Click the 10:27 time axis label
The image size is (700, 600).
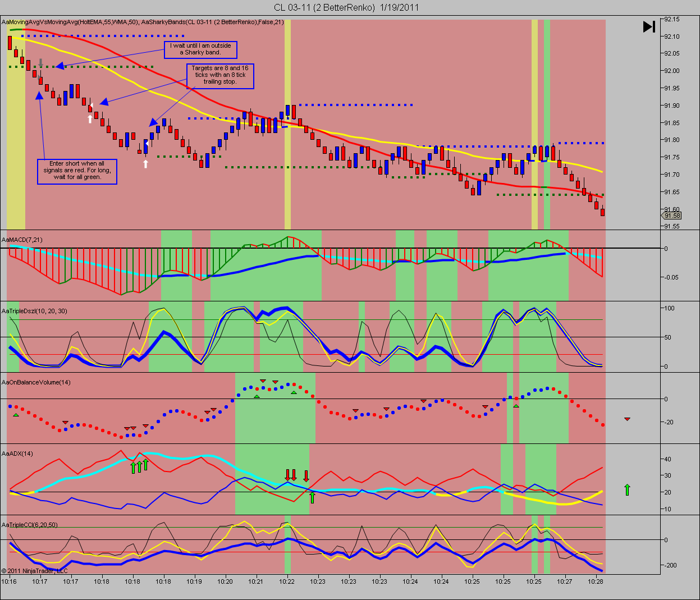565,581
